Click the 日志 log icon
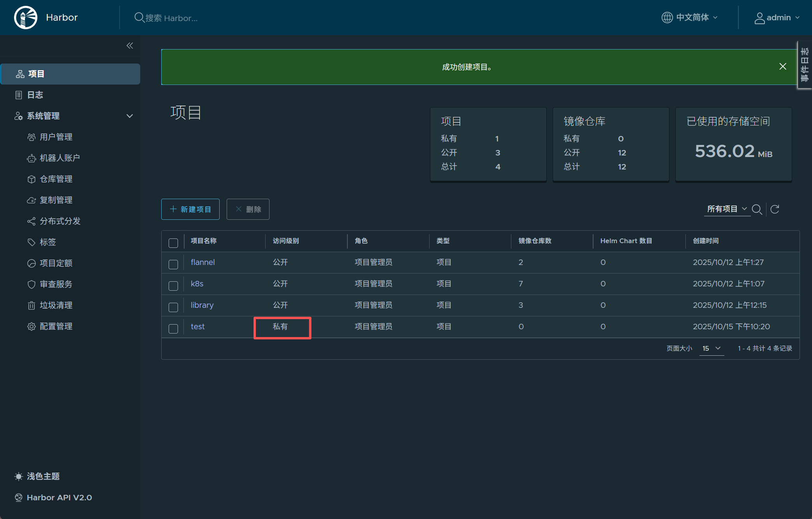 (x=18, y=95)
